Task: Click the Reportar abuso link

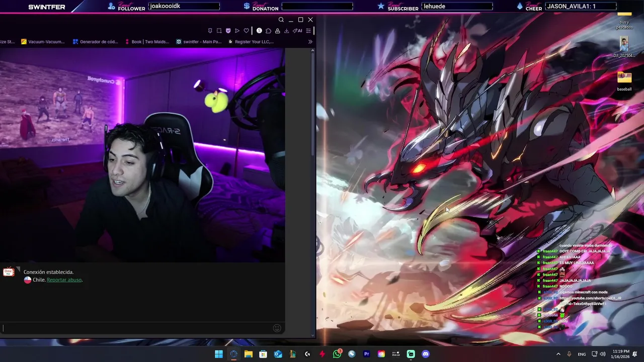Action: point(64,280)
